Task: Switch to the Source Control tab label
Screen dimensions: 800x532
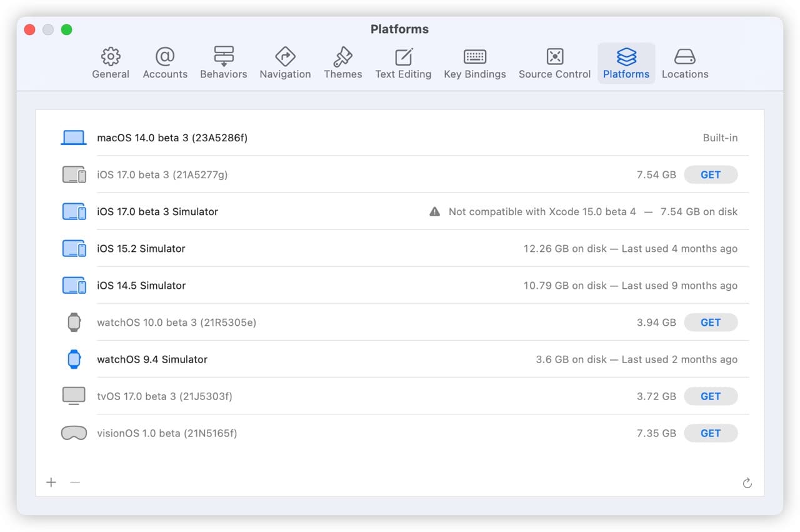Action: [555, 74]
